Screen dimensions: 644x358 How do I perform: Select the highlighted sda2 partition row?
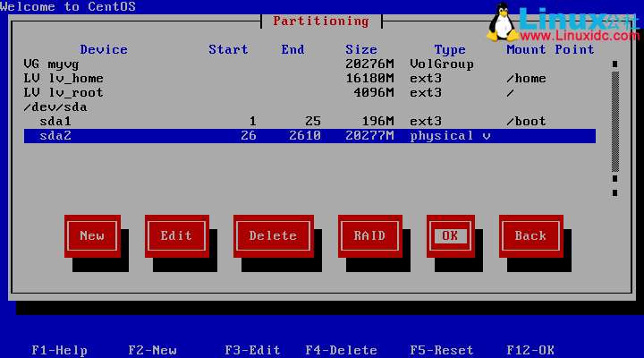tap(309, 136)
